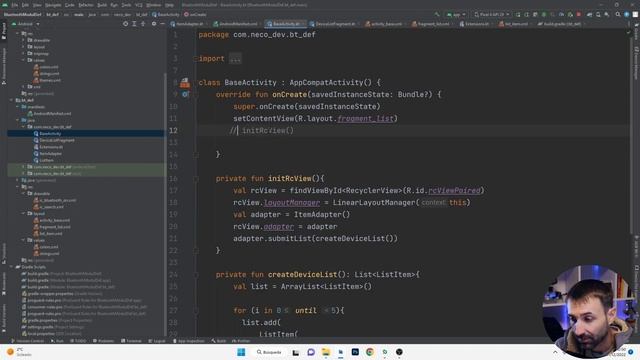Image resolution: width=640 pixels, height=360 pixels.
Task: Open the Refactor menu
Action: click(86, 5)
